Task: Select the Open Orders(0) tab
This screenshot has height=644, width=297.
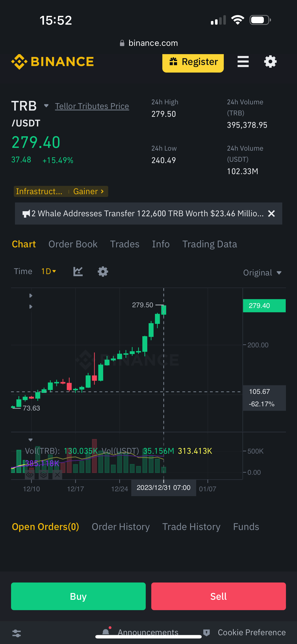Action: (x=46, y=527)
